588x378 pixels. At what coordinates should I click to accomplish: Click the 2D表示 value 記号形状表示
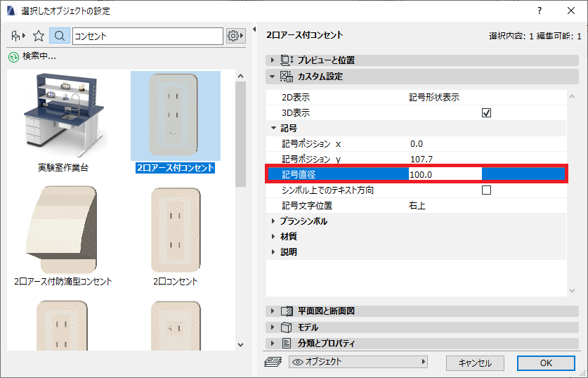[x=434, y=98]
